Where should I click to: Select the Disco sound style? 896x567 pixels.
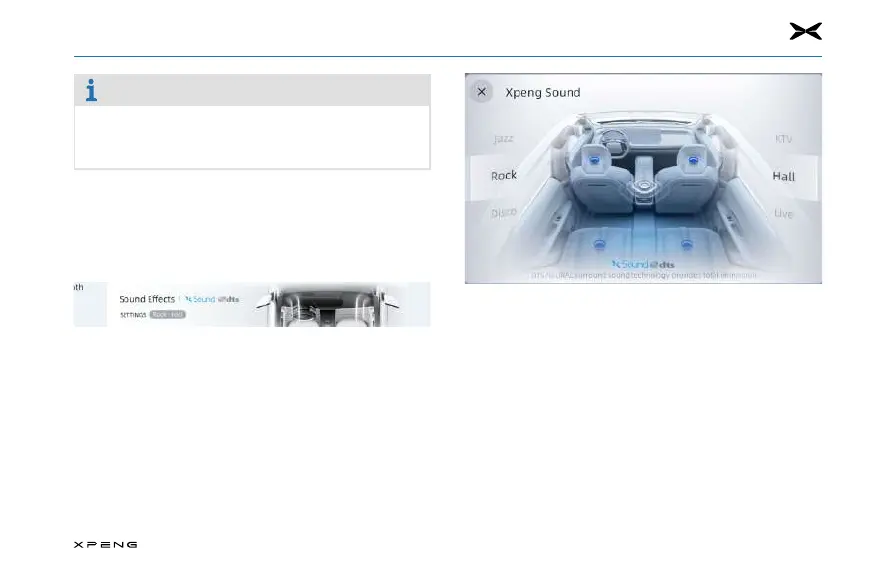(x=503, y=213)
